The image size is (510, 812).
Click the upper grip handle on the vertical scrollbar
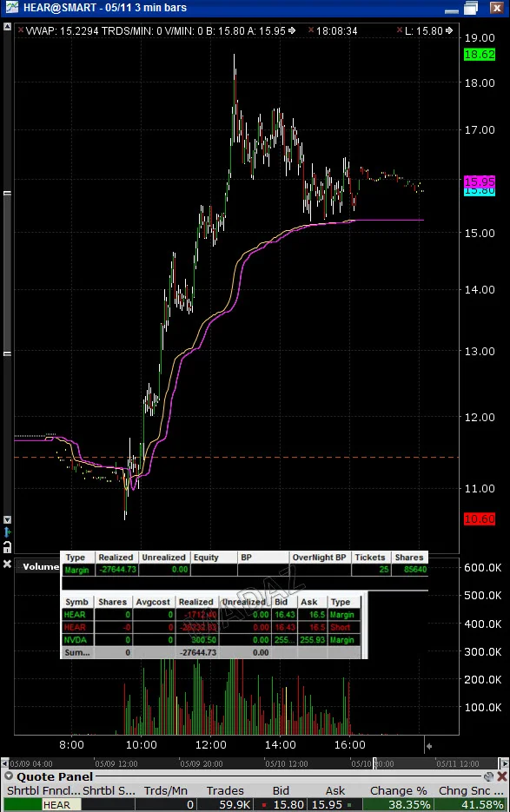click(7, 193)
